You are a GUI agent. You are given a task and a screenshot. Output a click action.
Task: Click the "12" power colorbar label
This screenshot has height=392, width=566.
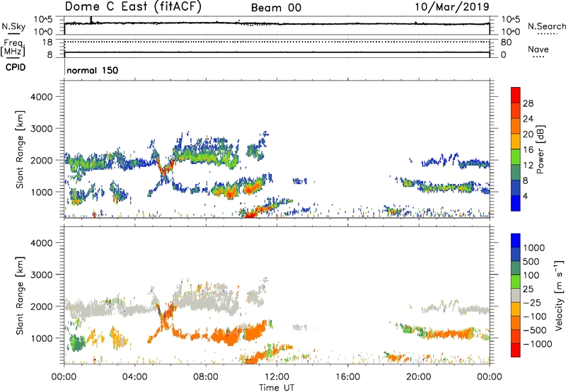(x=528, y=166)
